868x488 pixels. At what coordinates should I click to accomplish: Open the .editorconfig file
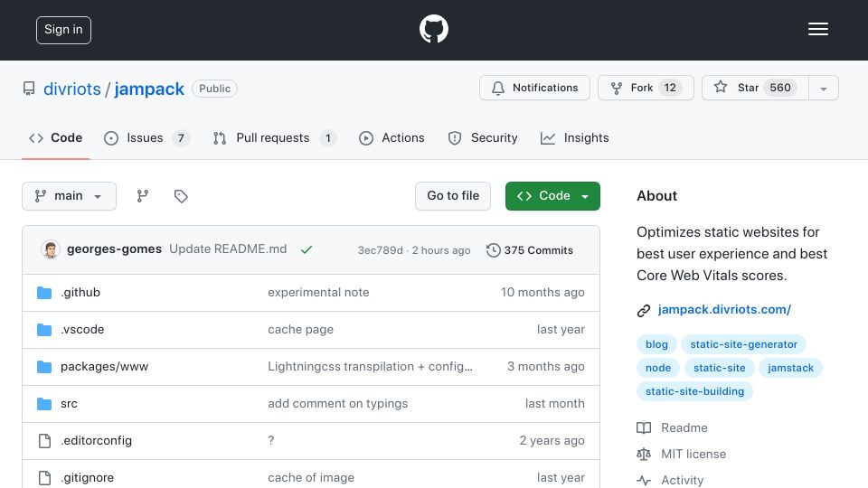coord(97,440)
